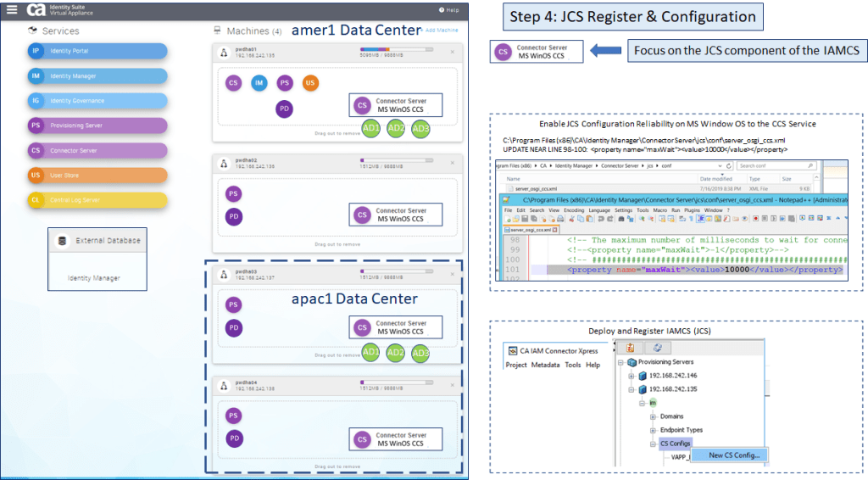
Task: Open the Metadata menu in Connector Xpress
Action: click(x=545, y=365)
